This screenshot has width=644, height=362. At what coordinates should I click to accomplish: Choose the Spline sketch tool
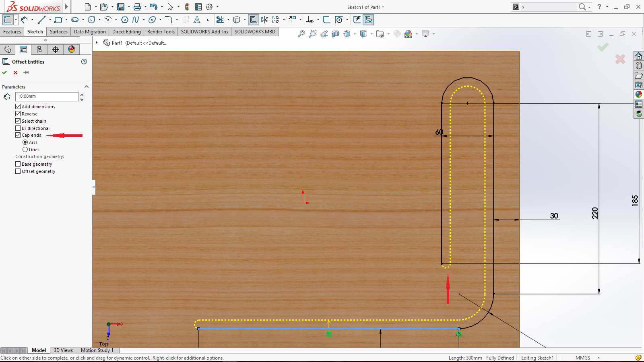(136, 20)
